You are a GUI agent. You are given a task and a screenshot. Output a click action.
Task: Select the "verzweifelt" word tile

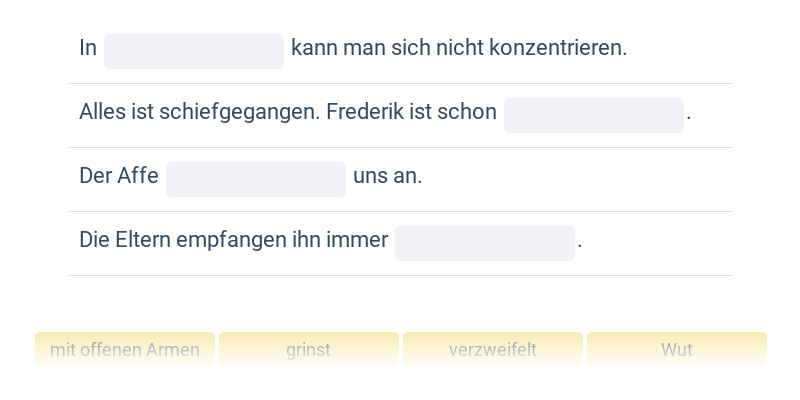493,350
